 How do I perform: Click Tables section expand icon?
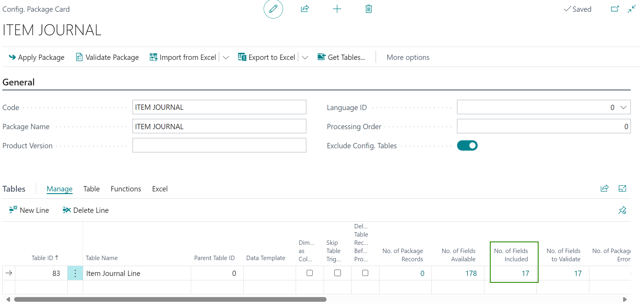coord(622,188)
